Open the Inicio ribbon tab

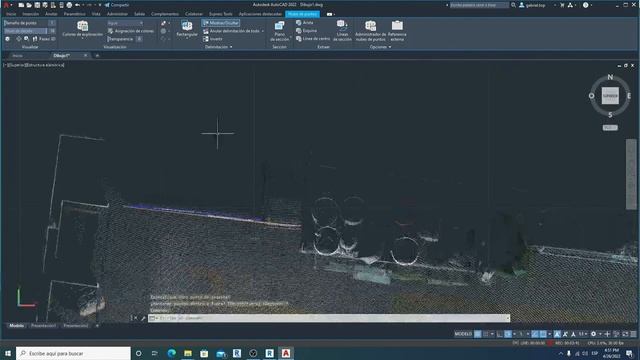pos(11,14)
